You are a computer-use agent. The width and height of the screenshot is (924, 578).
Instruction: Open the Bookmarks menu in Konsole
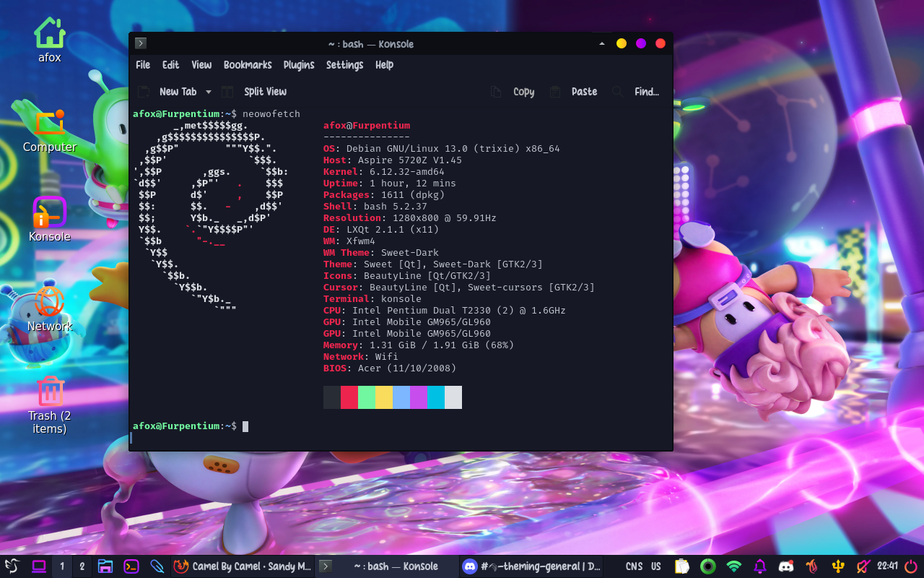248,65
